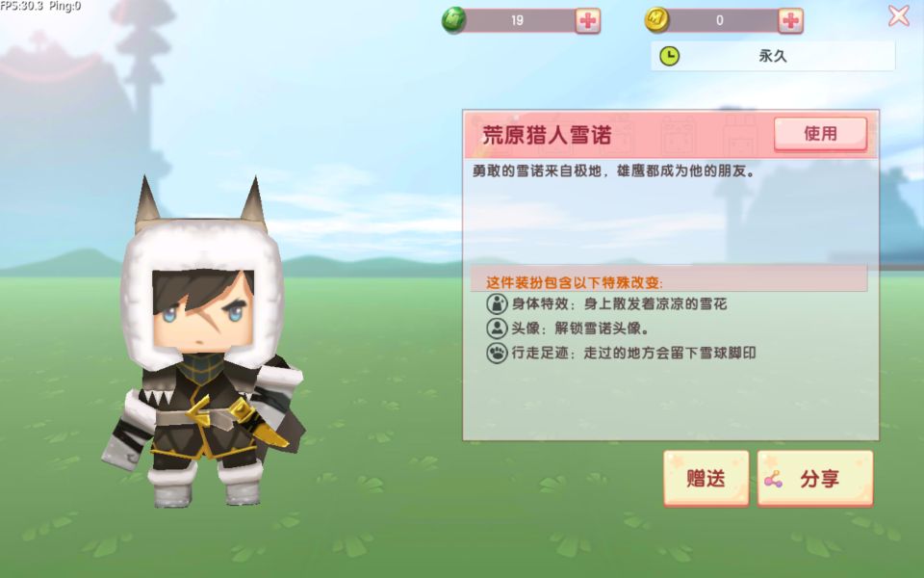This screenshot has height=578, width=924.
Task: Click the 行走足迹 footprint effect entry
Action: (621, 353)
